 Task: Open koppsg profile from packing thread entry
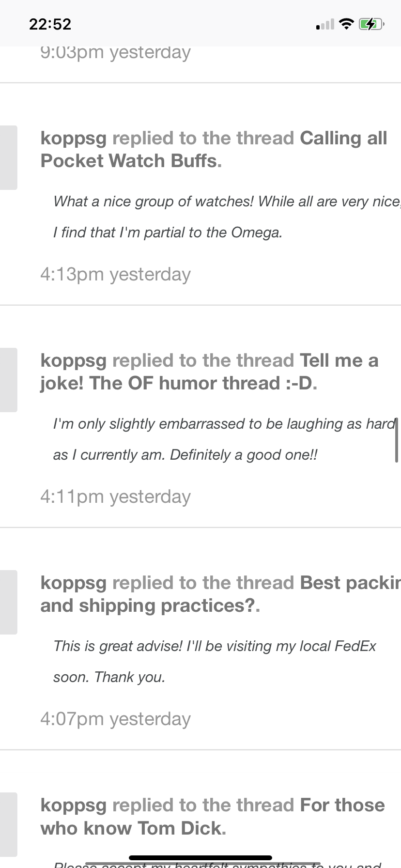tap(73, 583)
